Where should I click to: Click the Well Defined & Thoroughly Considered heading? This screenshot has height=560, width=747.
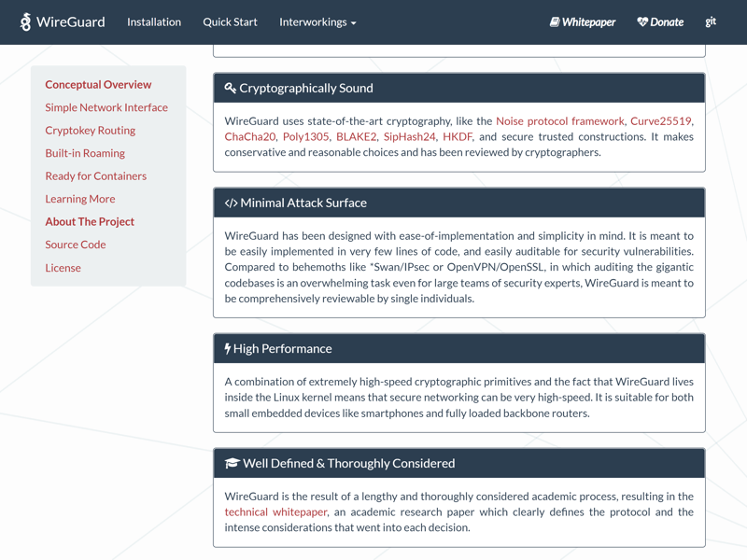(348, 463)
